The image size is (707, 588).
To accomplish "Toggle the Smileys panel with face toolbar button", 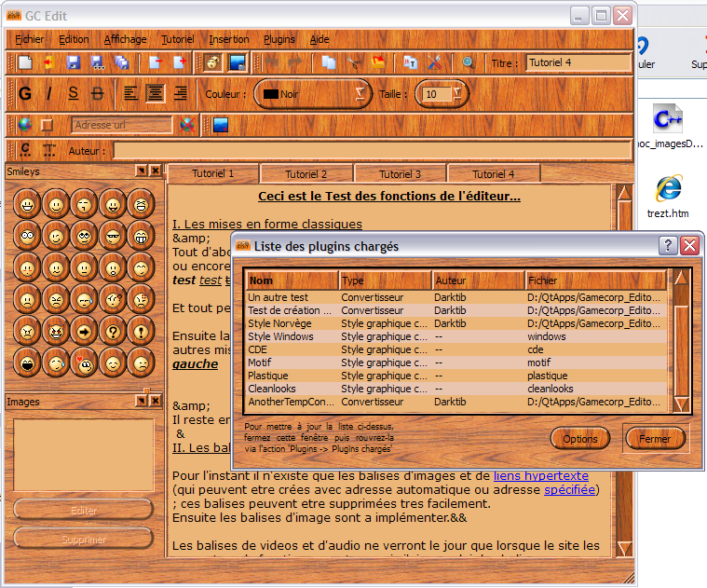I will pyautogui.click(x=213, y=62).
